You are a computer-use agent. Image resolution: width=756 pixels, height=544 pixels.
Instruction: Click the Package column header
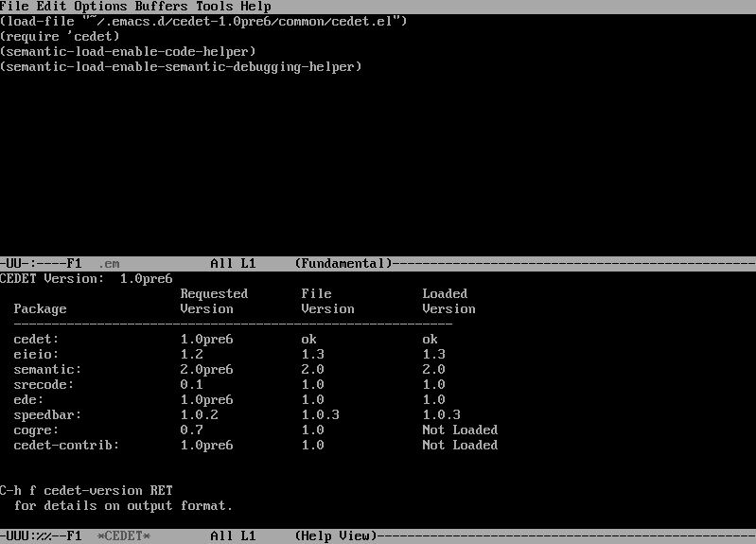pyautogui.click(x=40, y=309)
